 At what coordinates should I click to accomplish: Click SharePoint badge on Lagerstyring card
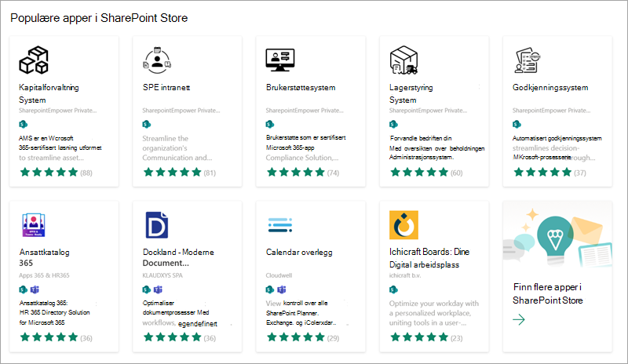pyautogui.click(x=393, y=124)
